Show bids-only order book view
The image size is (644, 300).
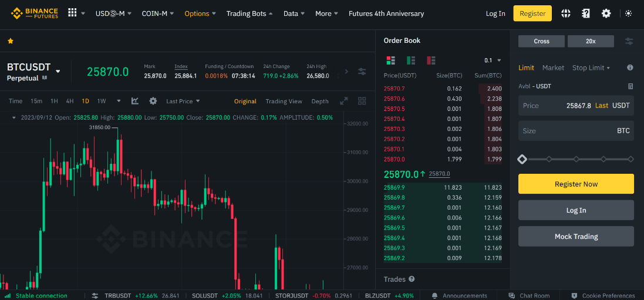click(411, 60)
